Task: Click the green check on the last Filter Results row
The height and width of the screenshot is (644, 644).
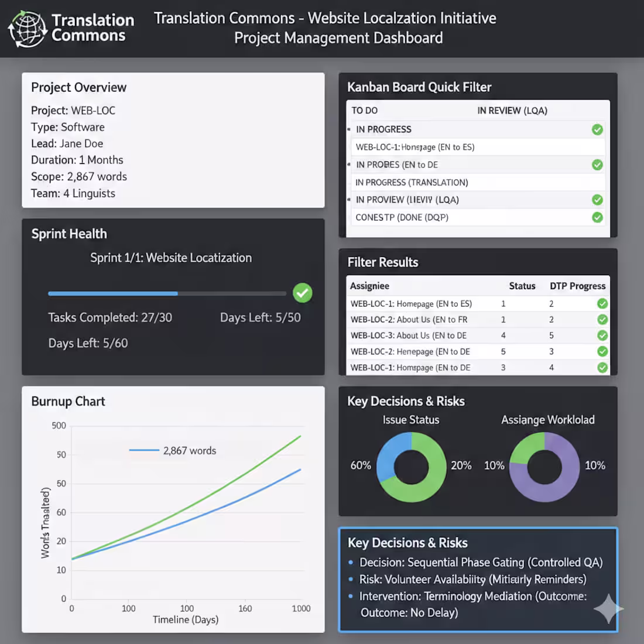Action: tap(602, 368)
